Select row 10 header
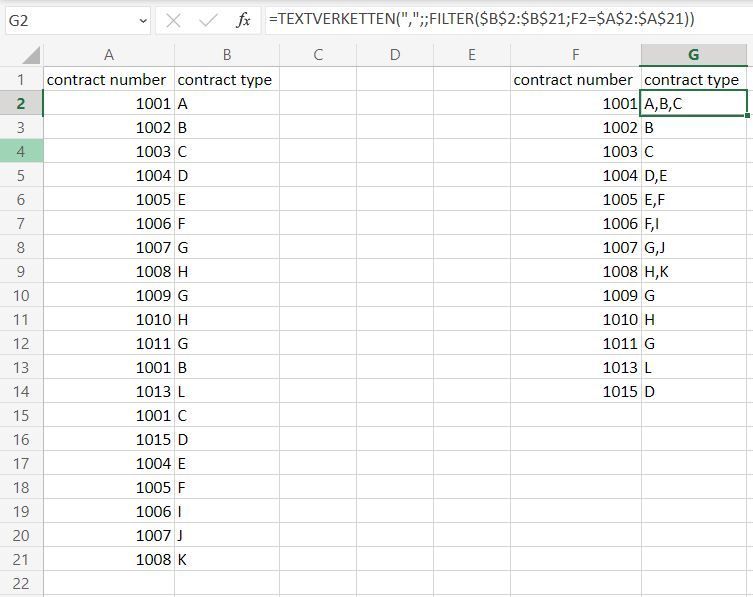753x597 pixels. click(x=21, y=295)
